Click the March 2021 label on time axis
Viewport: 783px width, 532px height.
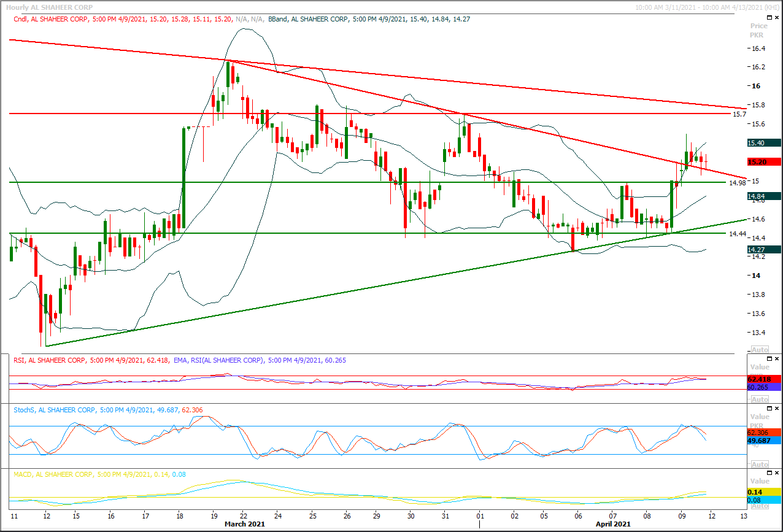(x=244, y=524)
